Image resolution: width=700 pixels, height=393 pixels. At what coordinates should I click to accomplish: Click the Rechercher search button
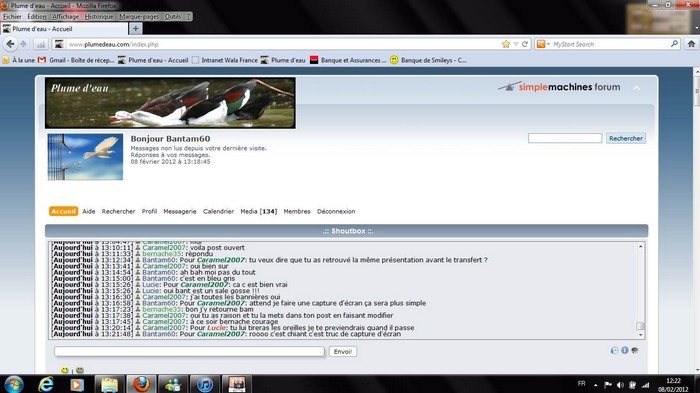point(626,138)
